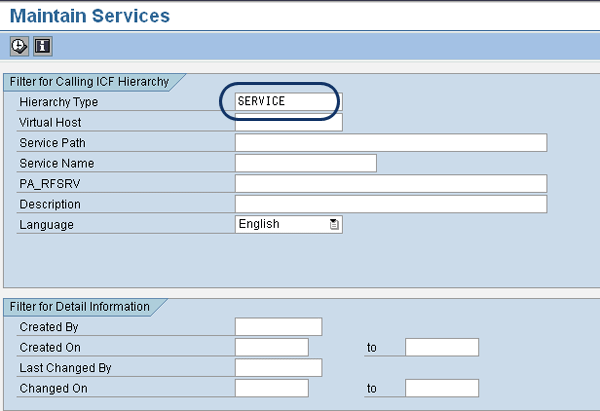Focus the Description text field
Image resolution: width=600 pixels, height=411 pixels.
tap(390, 204)
